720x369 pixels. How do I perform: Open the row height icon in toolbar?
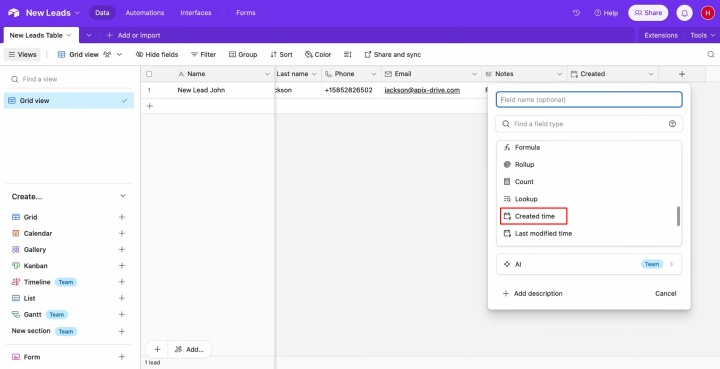(348, 54)
